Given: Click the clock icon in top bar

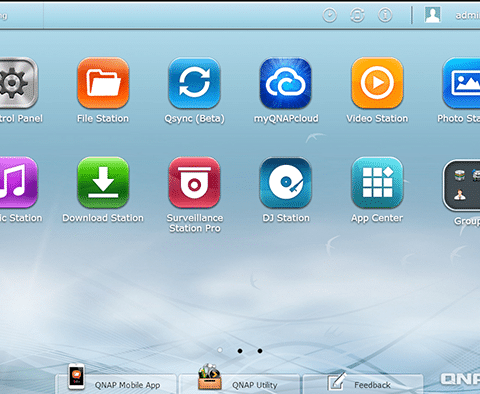Looking at the screenshot, I should [x=330, y=15].
